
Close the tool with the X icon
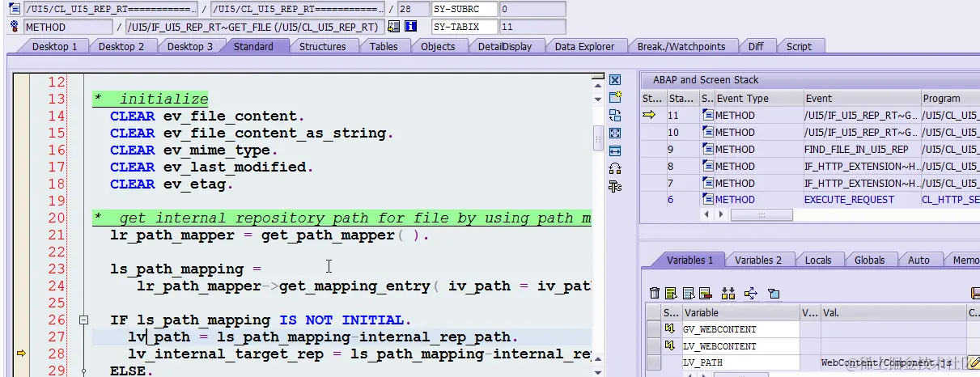(x=615, y=80)
